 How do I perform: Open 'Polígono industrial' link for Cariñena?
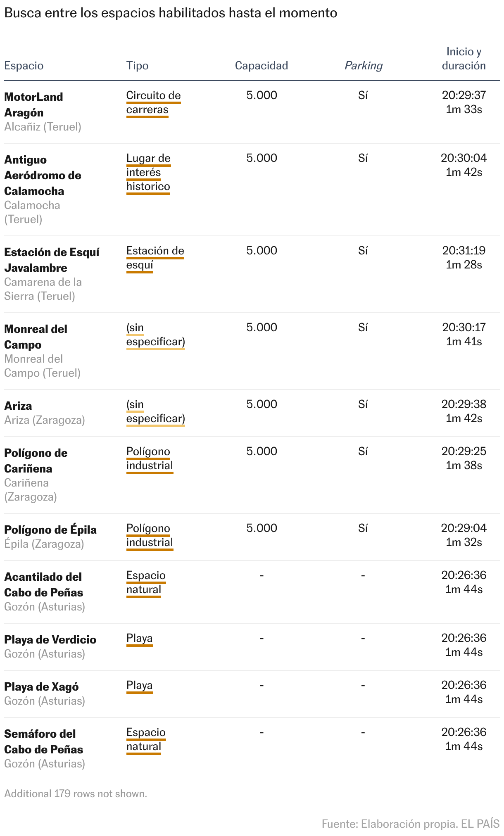pyautogui.click(x=150, y=459)
